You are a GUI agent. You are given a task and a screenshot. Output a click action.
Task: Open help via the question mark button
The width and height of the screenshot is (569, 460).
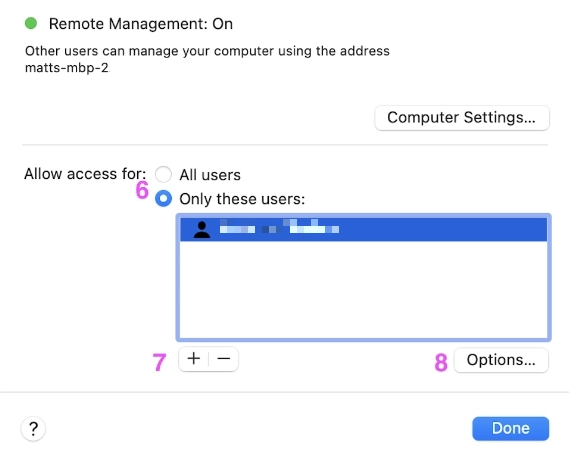[33, 429]
